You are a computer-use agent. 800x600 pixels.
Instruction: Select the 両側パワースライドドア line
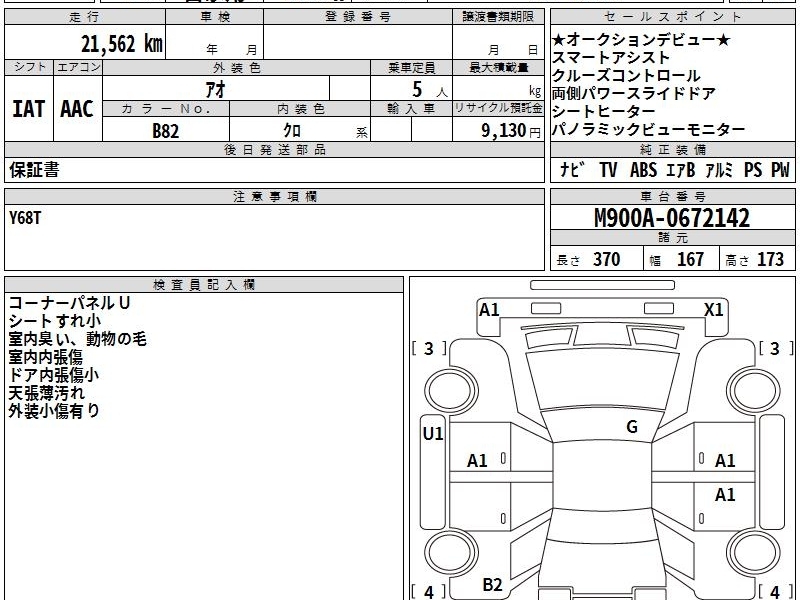[x=634, y=93]
